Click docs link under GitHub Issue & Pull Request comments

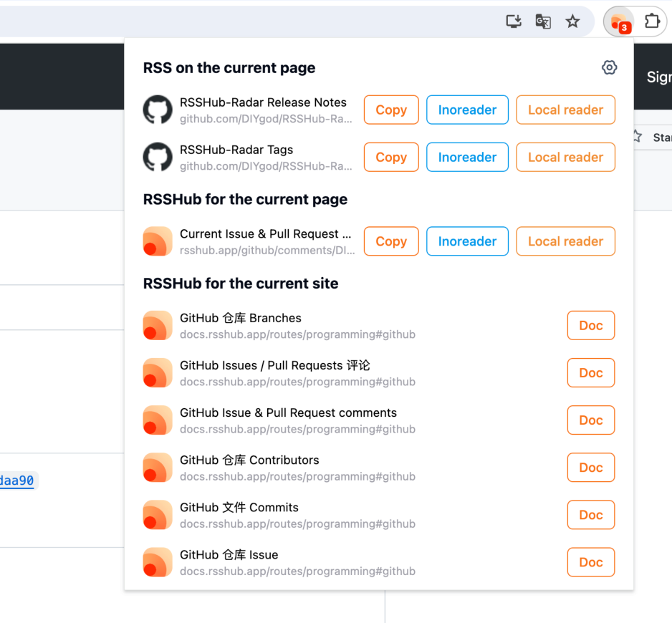297,430
